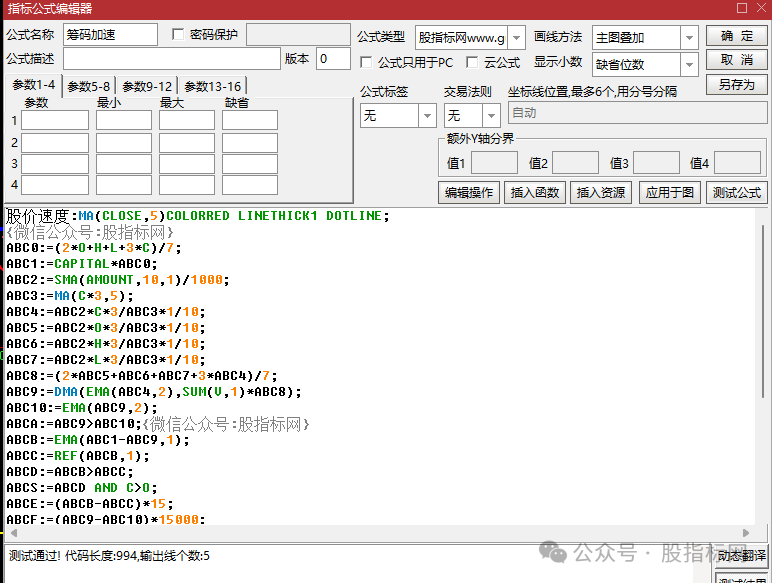
Task: Click the code line starting ABC9:=DMA
Action: coord(154,392)
